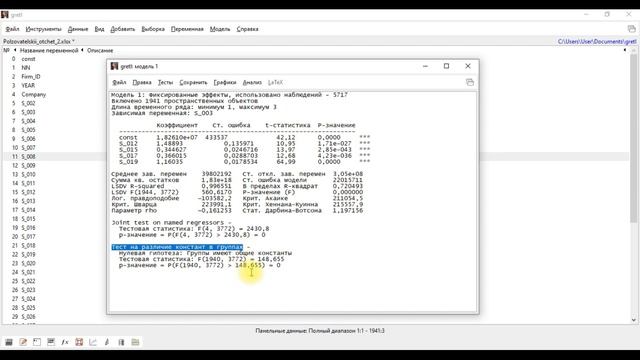Image resolution: width=640 pixels, height=360 pixels.
Task: Click 'Панельные данные: Полный диапазон' status text
Action: click(320, 331)
